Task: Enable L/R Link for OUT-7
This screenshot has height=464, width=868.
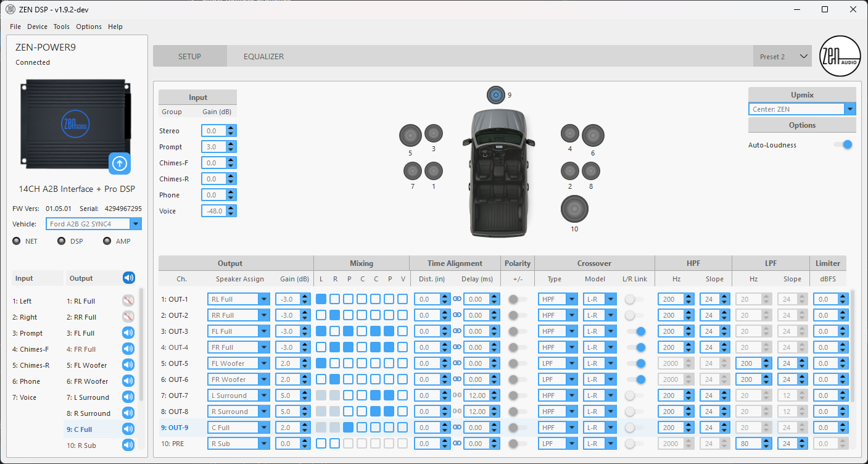Action: coord(634,396)
